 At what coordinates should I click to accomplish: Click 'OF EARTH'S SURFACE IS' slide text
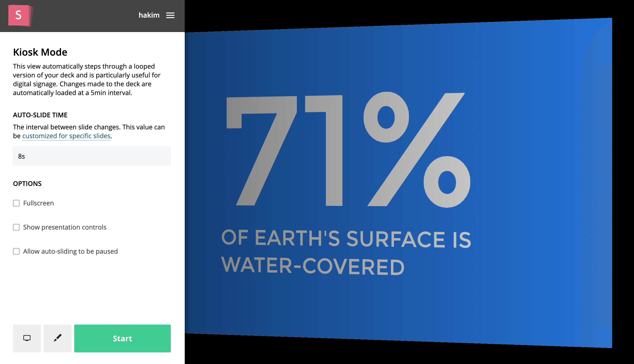346,239
